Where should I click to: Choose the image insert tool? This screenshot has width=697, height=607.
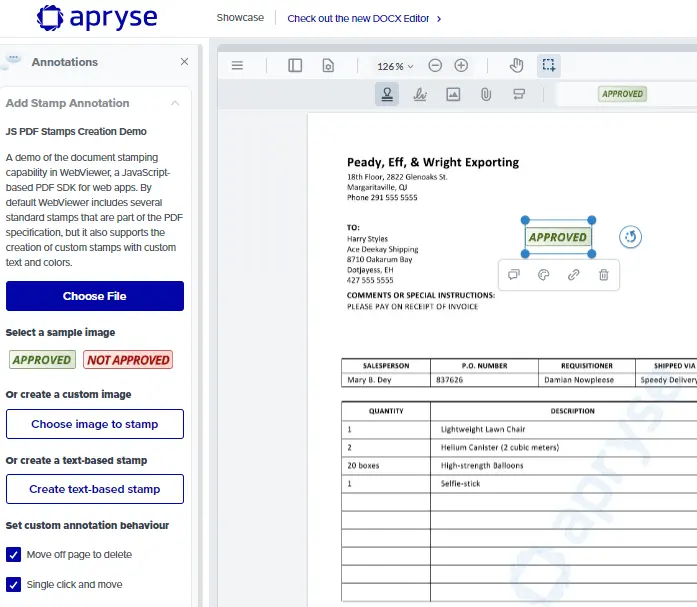point(453,94)
